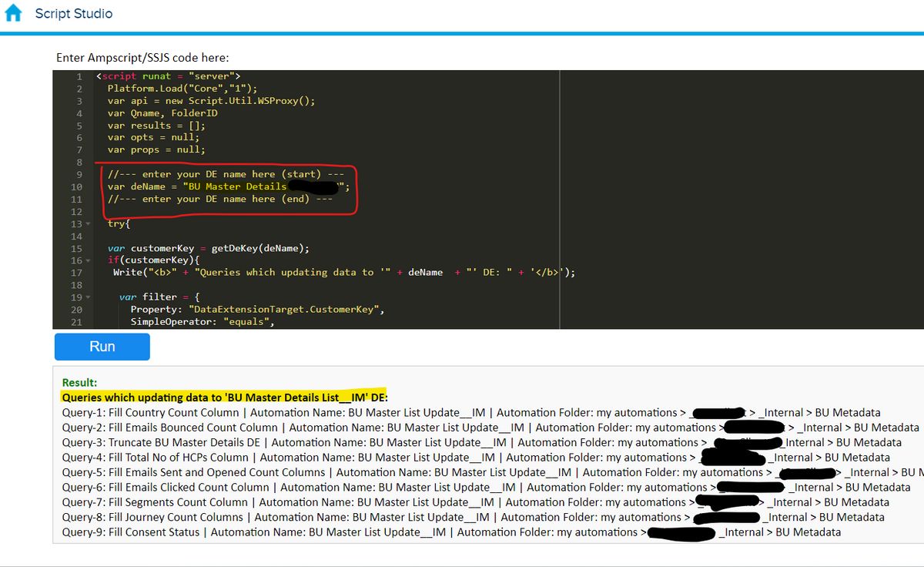
Task: Collapse the filter object at line 19
Action: click(x=87, y=297)
